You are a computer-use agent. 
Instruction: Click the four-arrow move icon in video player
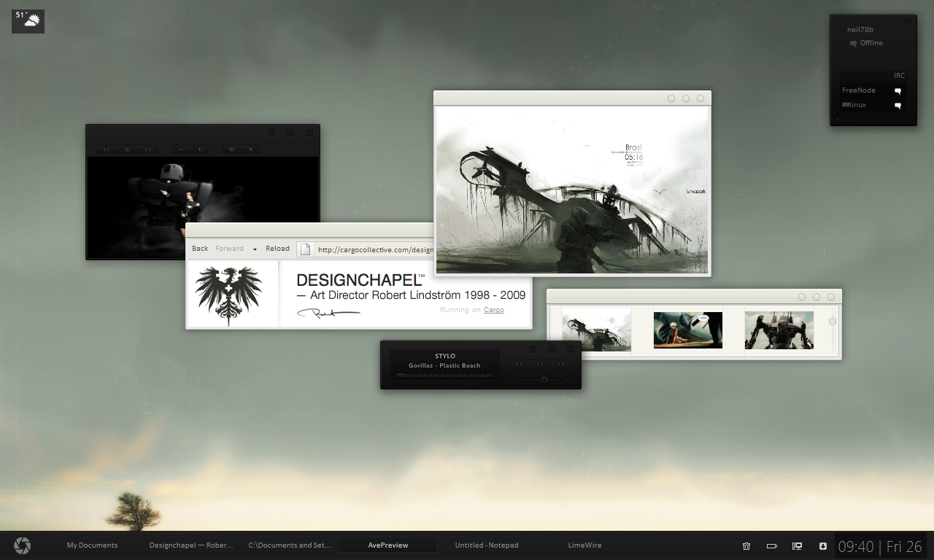[232, 149]
